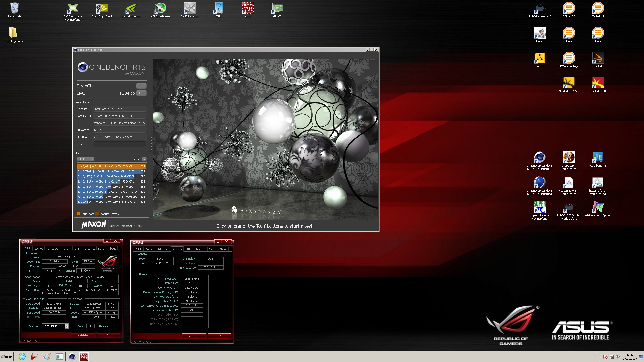This screenshot has height=362, width=644.
Task: Open hexus_pifast shortcut icon
Action: click(x=598, y=186)
